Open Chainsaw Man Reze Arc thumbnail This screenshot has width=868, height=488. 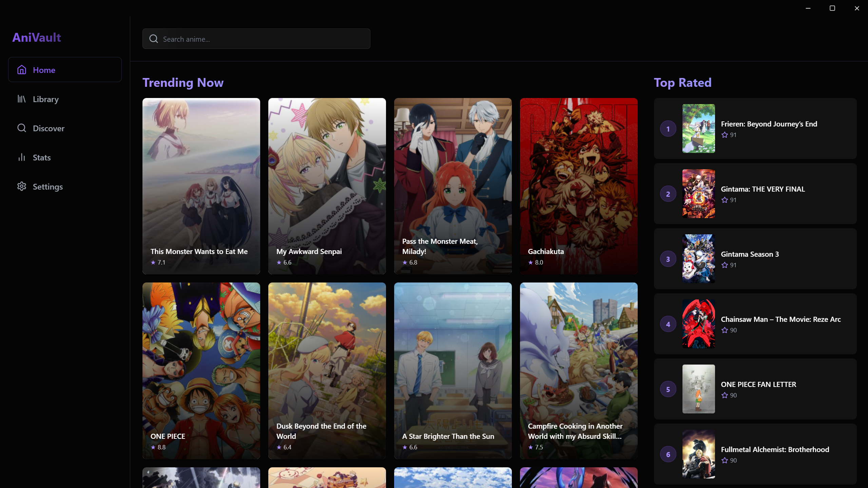click(x=698, y=324)
